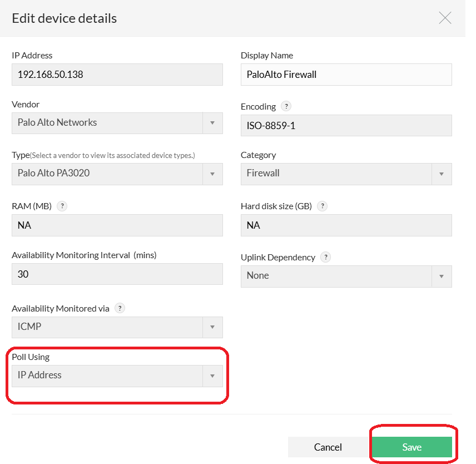Image resolution: width=476 pixels, height=464 pixels.
Task: Click help icon next to Hard disk size
Action: pyautogui.click(x=322, y=206)
